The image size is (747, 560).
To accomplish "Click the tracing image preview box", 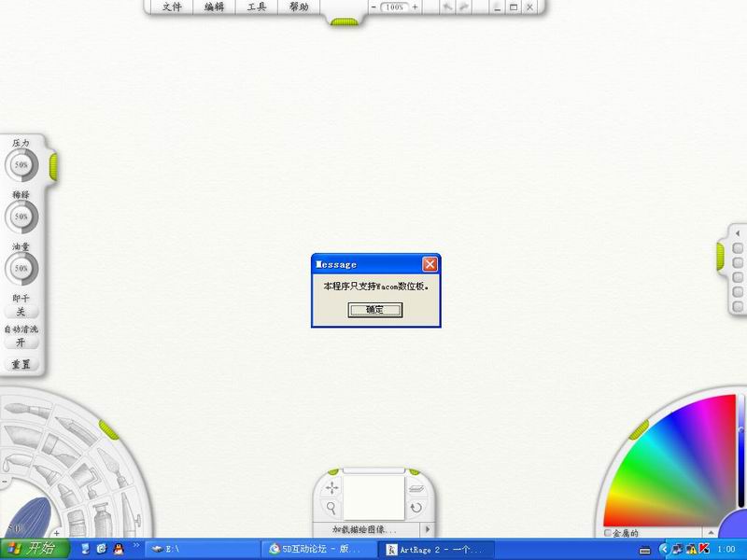I will click(x=373, y=498).
